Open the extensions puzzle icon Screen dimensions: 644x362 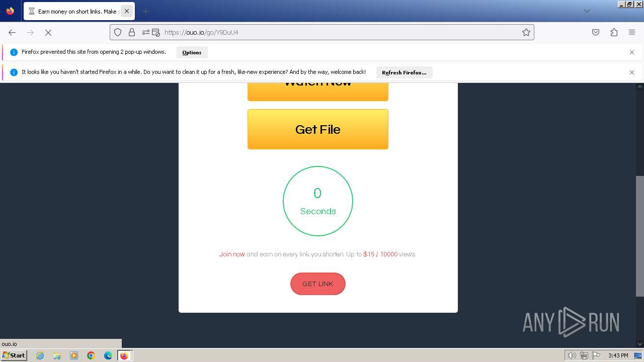pos(614,32)
